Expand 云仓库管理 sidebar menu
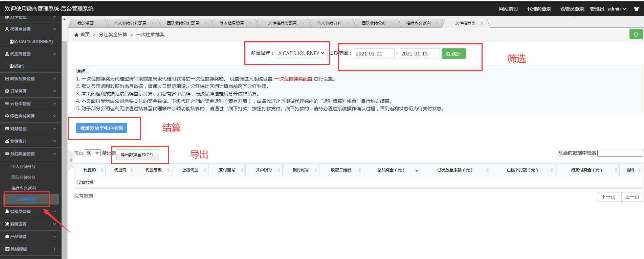Image resolution: width=644 pixels, height=259 pixels. 31,104
